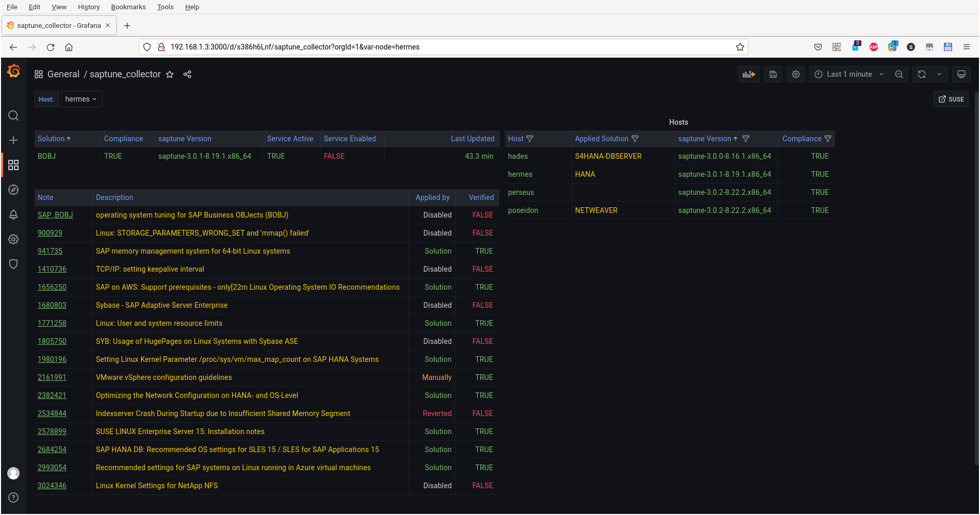Cycle view mode with the monitor icon

[x=961, y=74]
